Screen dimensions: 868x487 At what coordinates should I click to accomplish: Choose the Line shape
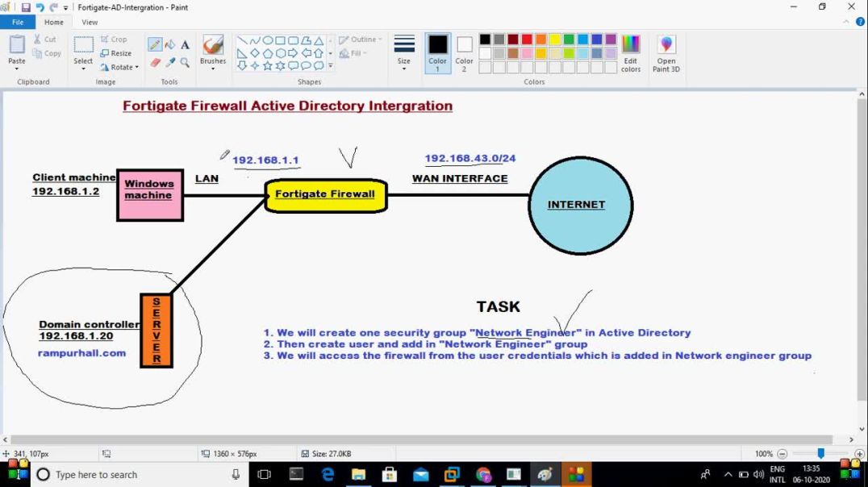(x=242, y=40)
